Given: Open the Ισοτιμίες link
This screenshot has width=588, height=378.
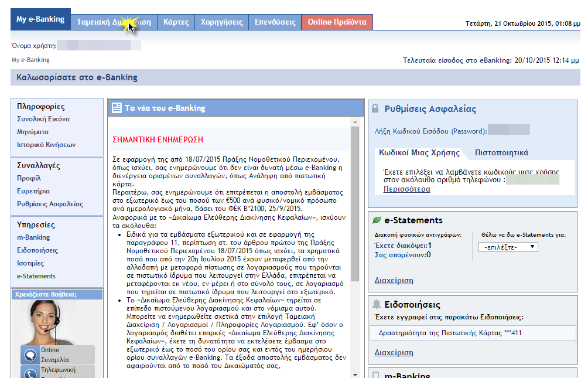Looking at the screenshot, I should [30, 263].
